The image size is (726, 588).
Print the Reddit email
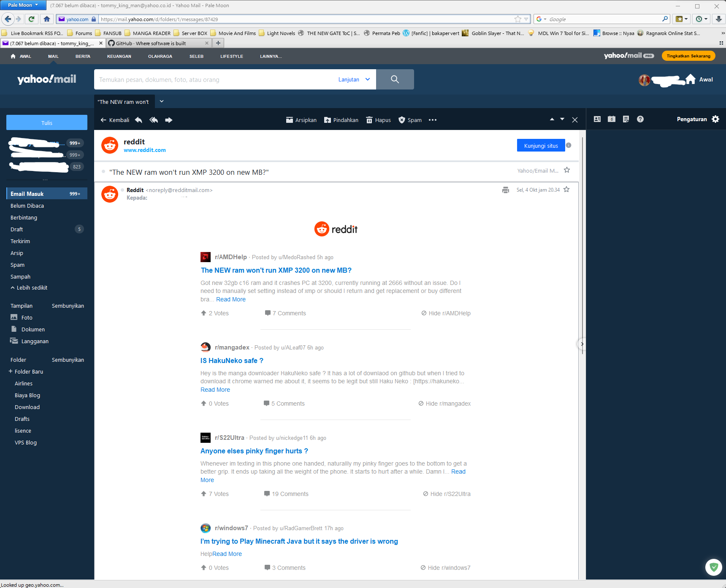click(x=505, y=190)
